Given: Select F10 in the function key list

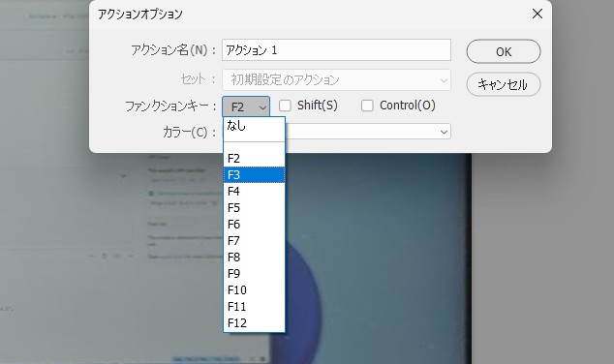Looking at the screenshot, I should (254, 290).
